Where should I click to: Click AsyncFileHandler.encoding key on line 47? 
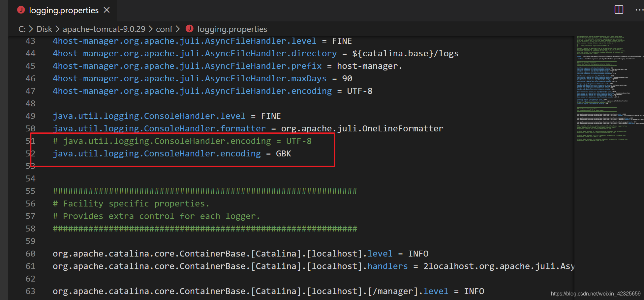point(192,91)
